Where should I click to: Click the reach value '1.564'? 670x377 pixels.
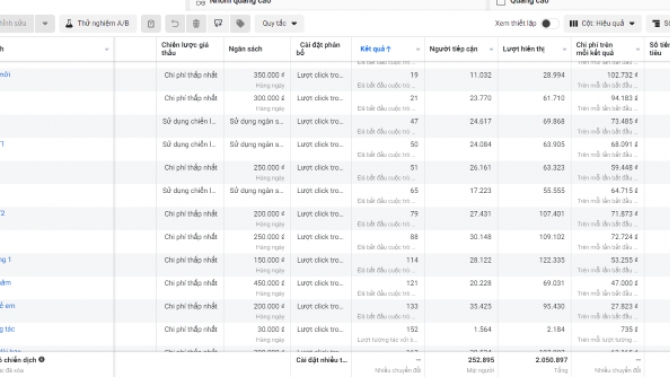tap(482, 329)
